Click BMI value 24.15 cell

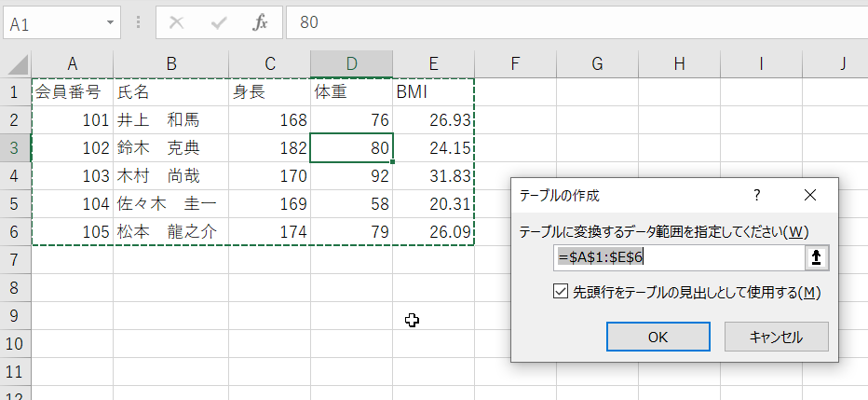click(x=433, y=148)
